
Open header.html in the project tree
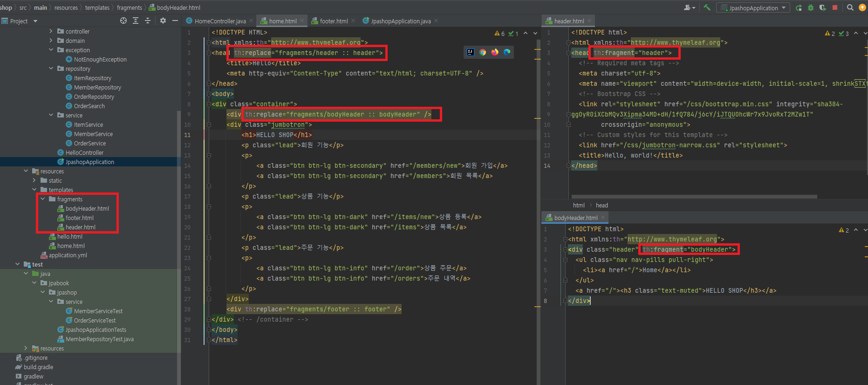80,227
